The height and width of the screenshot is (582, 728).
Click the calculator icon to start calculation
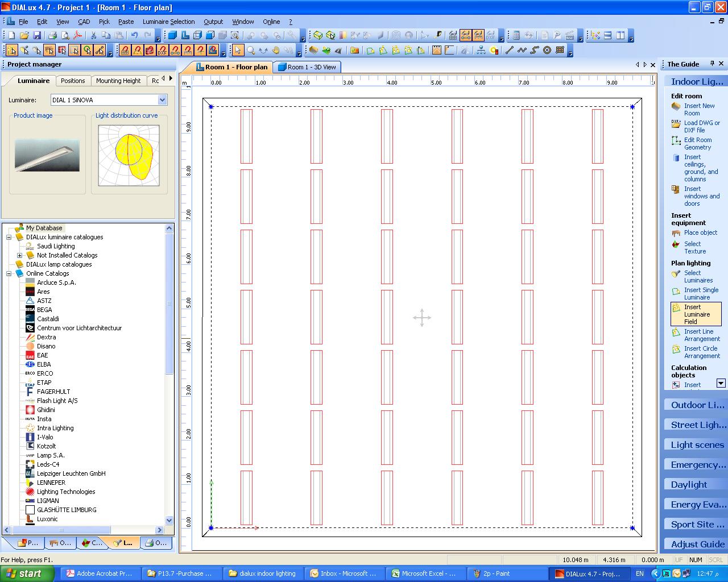[x=516, y=35]
